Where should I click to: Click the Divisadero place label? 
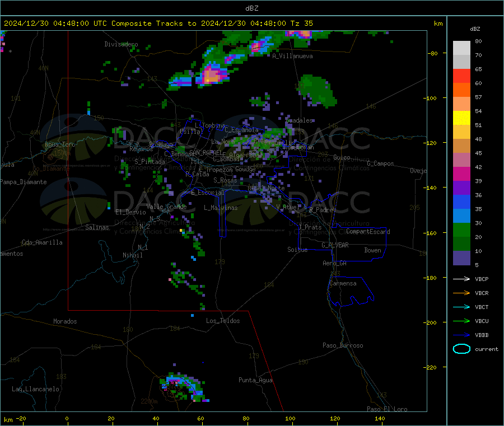tap(121, 44)
